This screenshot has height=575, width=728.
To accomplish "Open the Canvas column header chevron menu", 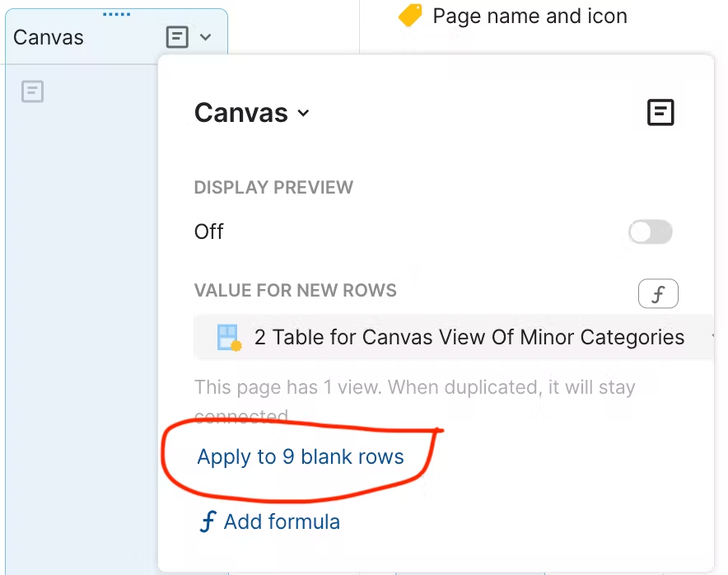I will [x=206, y=37].
